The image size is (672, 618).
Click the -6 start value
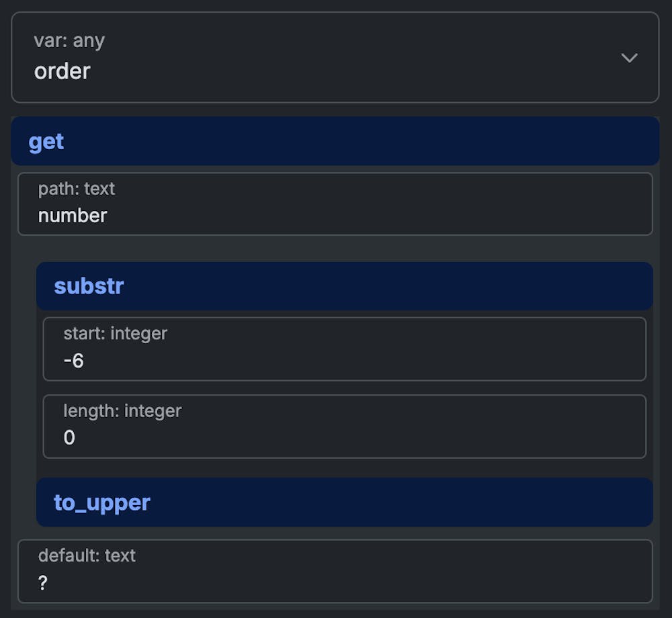[x=74, y=361]
